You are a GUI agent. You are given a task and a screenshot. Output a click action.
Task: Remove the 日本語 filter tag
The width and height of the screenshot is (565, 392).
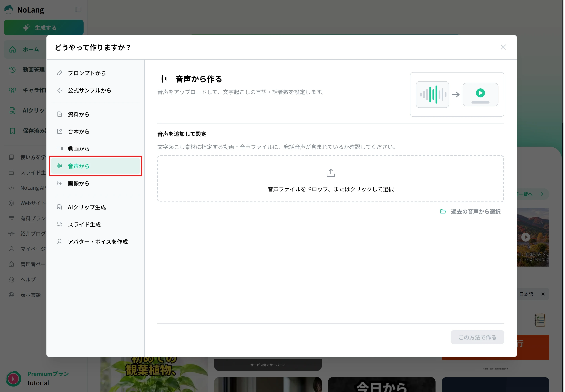tap(543, 294)
